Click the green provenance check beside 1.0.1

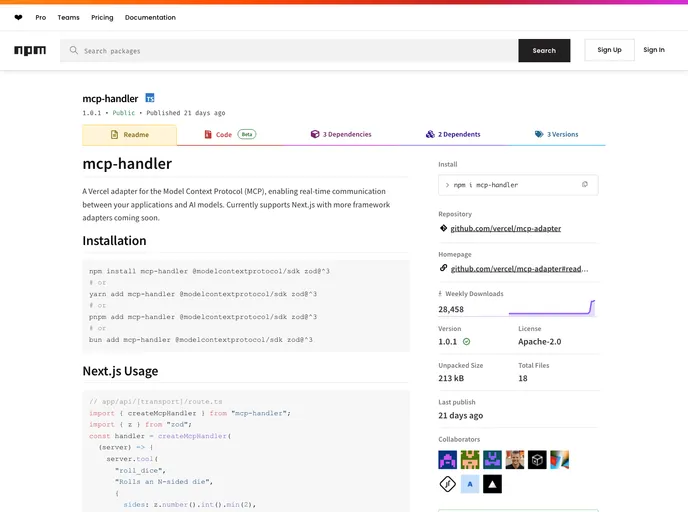(x=466, y=342)
